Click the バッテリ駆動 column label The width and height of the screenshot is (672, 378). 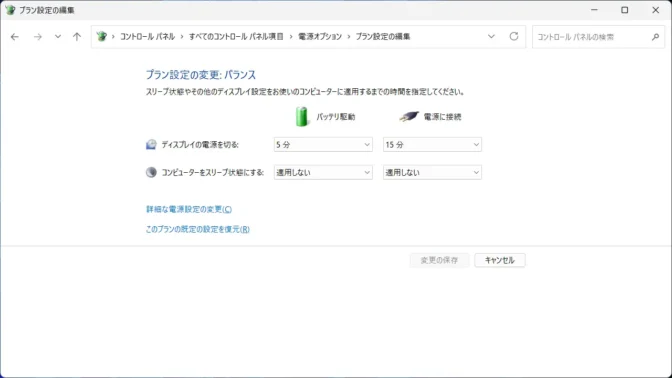pyautogui.click(x=336, y=117)
